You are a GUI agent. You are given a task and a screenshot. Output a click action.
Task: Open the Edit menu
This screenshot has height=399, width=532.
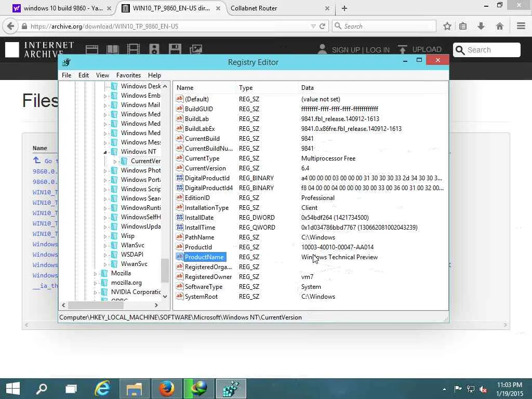[x=84, y=75]
